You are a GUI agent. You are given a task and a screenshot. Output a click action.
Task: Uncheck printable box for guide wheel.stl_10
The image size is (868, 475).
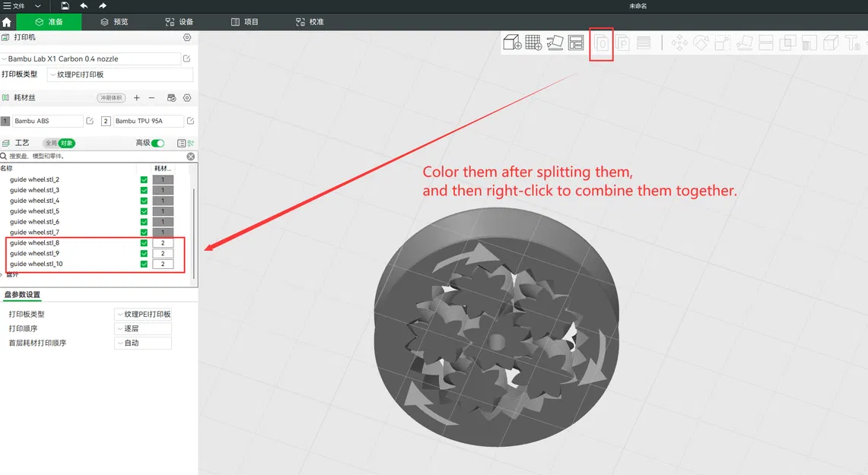click(x=144, y=264)
